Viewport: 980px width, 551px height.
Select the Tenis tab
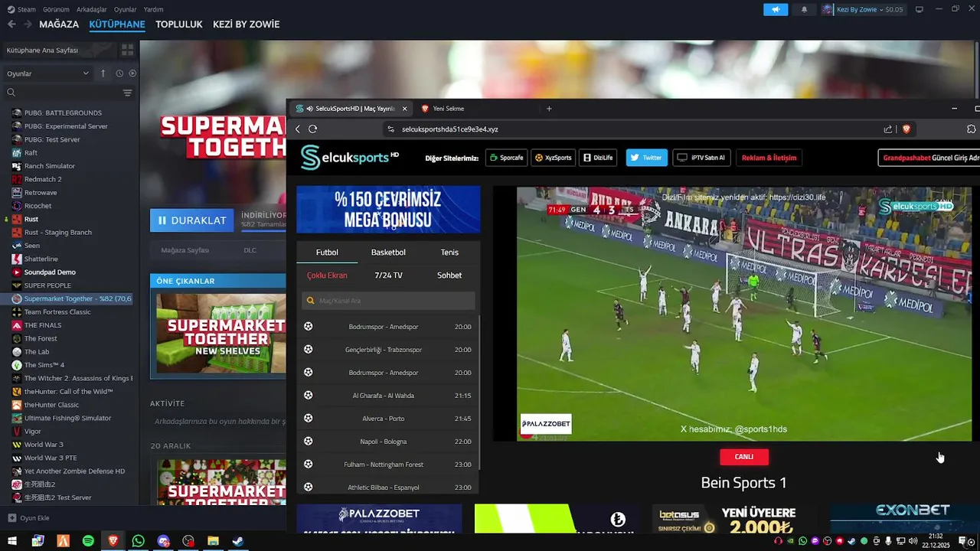pyautogui.click(x=449, y=253)
